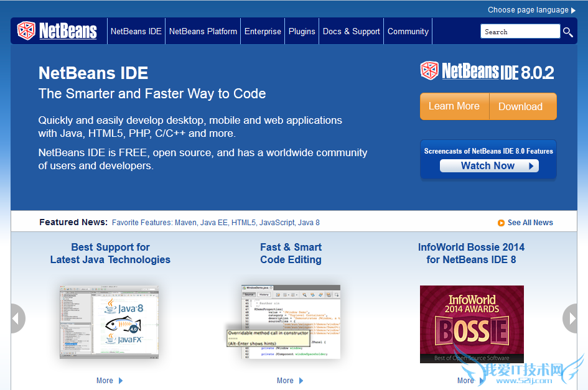The width and height of the screenshot is (588, 390).
Task: Click Screencasts of NetBeans IDE 8.0 Features text
Action: [488, 151]
